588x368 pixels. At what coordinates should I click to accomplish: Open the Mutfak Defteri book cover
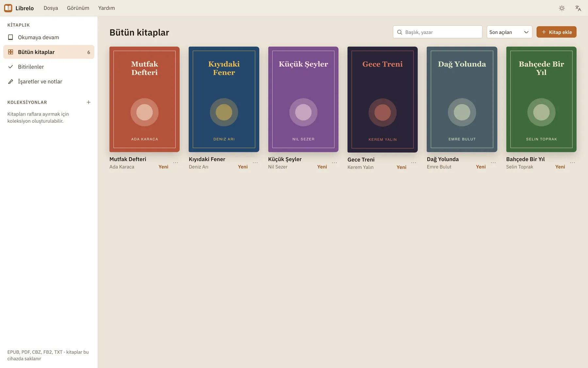144,99
